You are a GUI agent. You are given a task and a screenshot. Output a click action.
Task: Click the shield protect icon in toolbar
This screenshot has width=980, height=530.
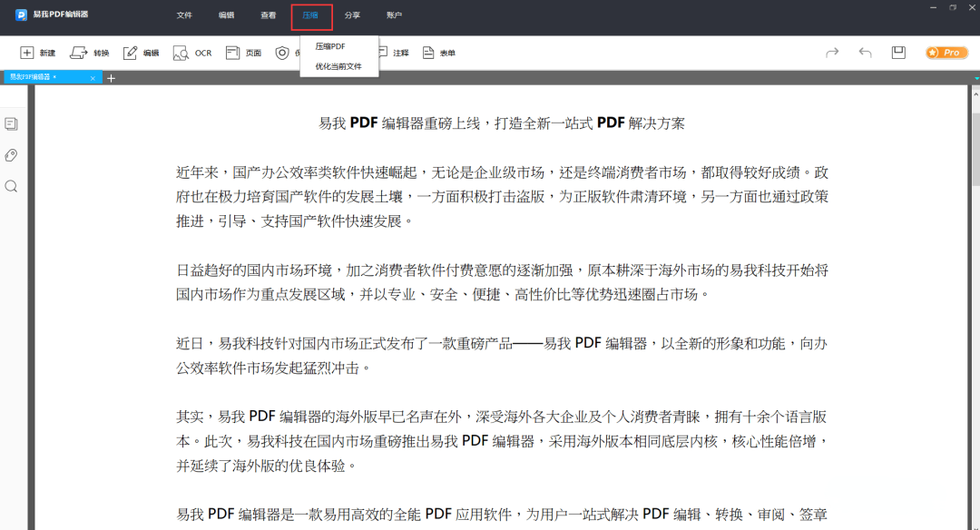pyautogui.click(x=282, y=54)
